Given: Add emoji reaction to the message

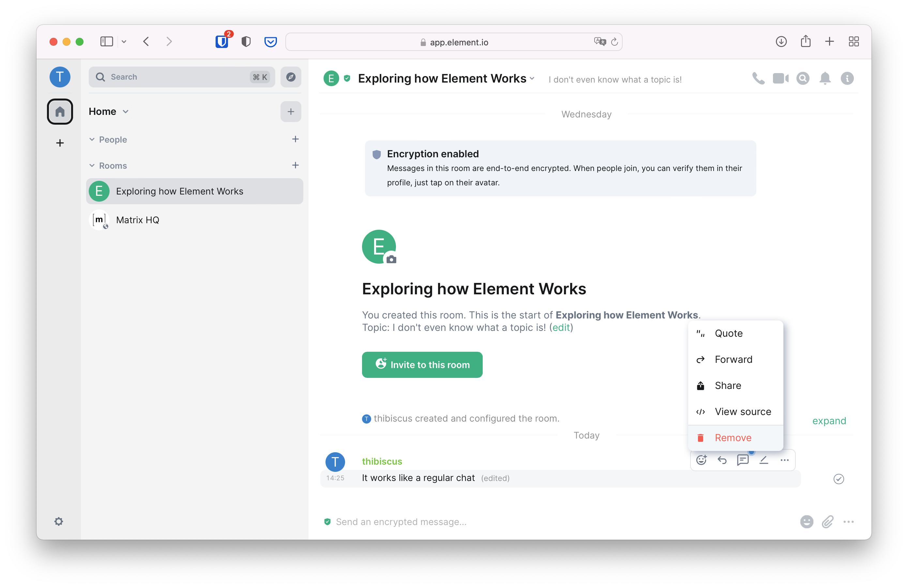Looking at the screenshot, I should pyautogui.click(x=701, y=460).
